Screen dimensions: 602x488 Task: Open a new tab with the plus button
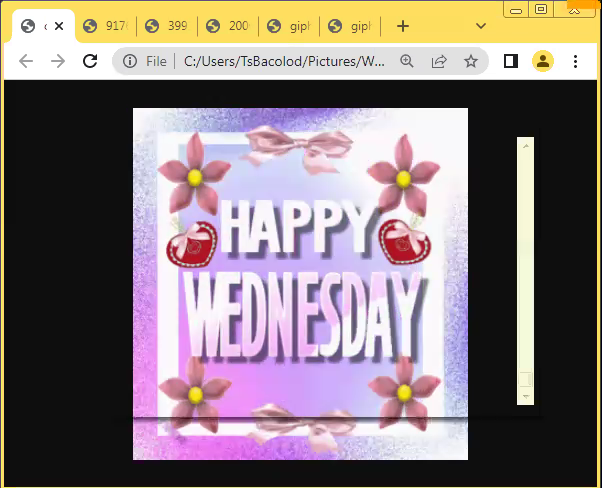tap(403, 26)
